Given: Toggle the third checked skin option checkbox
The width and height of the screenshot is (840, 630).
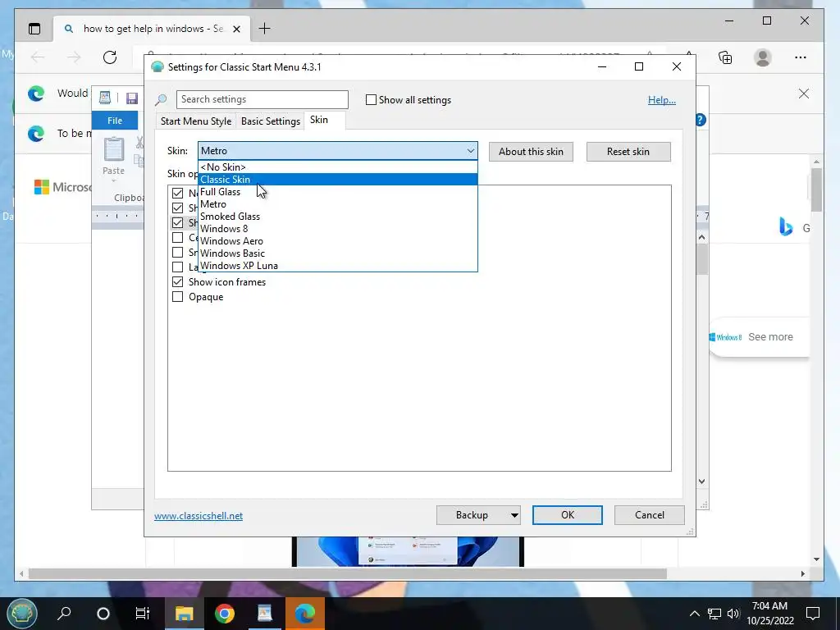Looking at the screenshot, I should tap(177, 222).
